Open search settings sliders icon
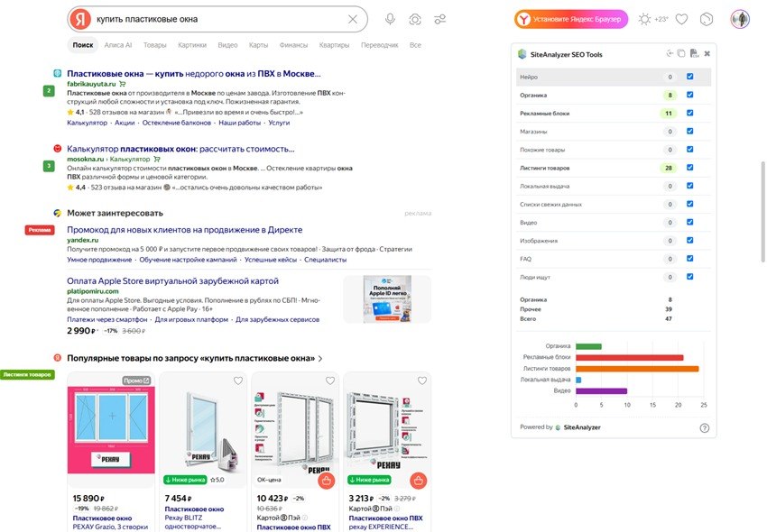Viewport: 767px width, 532px height. coord(439,19)
